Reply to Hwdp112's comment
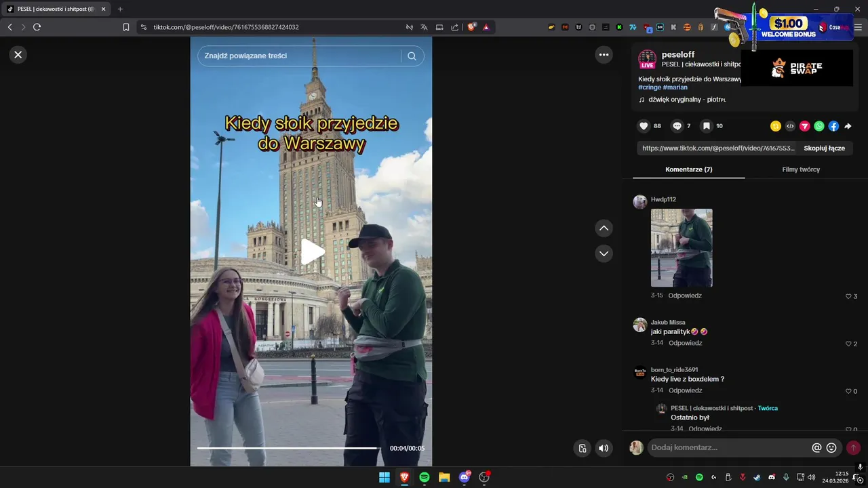Viewport: 868px width, 488px height. point(685,296)
